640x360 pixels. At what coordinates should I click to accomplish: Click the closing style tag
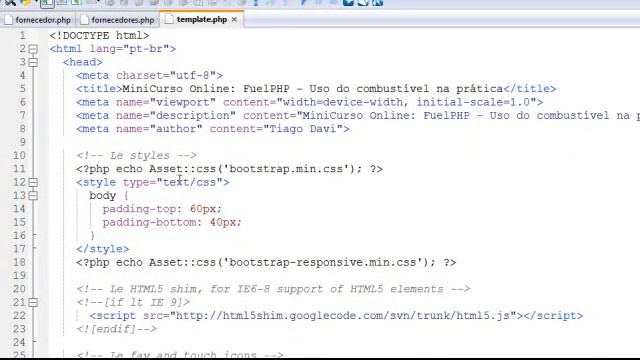(102, 249)
